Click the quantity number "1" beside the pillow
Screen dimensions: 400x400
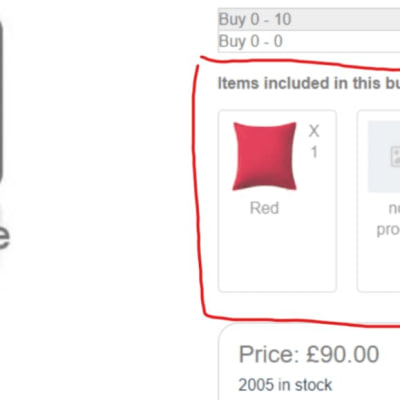(x=314, y=152)
